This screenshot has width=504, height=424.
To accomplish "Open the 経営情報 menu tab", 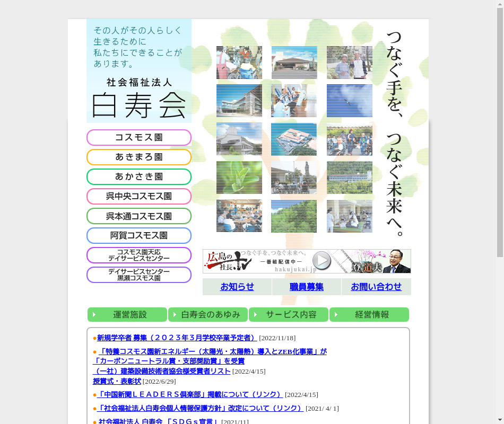I will [x=369, y=315].
